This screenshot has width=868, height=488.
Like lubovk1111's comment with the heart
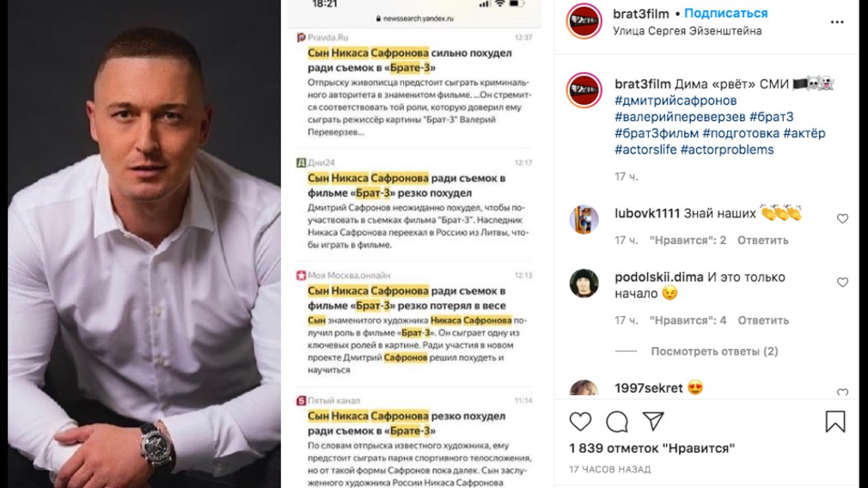point(842,218)
